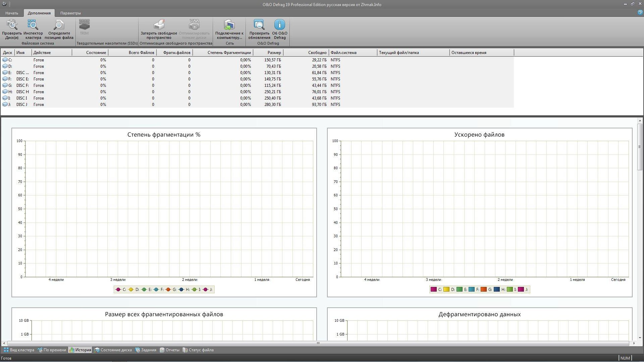Select the История bottom tab

coord(80,350)
